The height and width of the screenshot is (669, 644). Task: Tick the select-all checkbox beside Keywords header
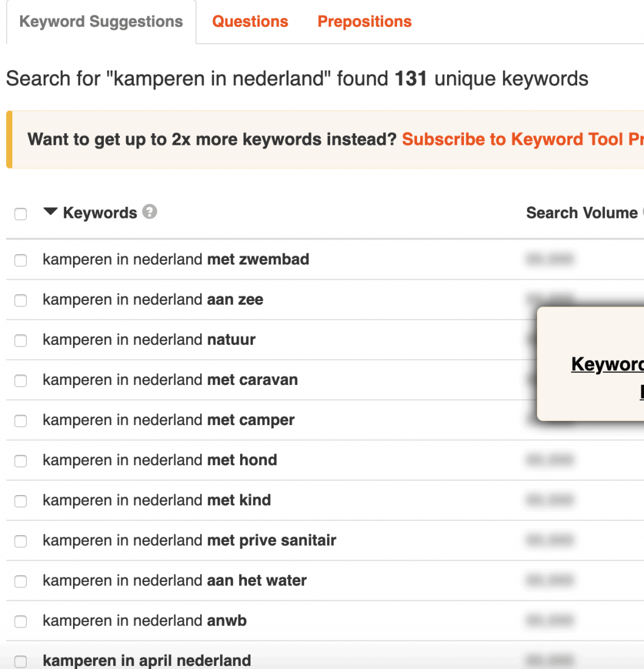point(21,213)
